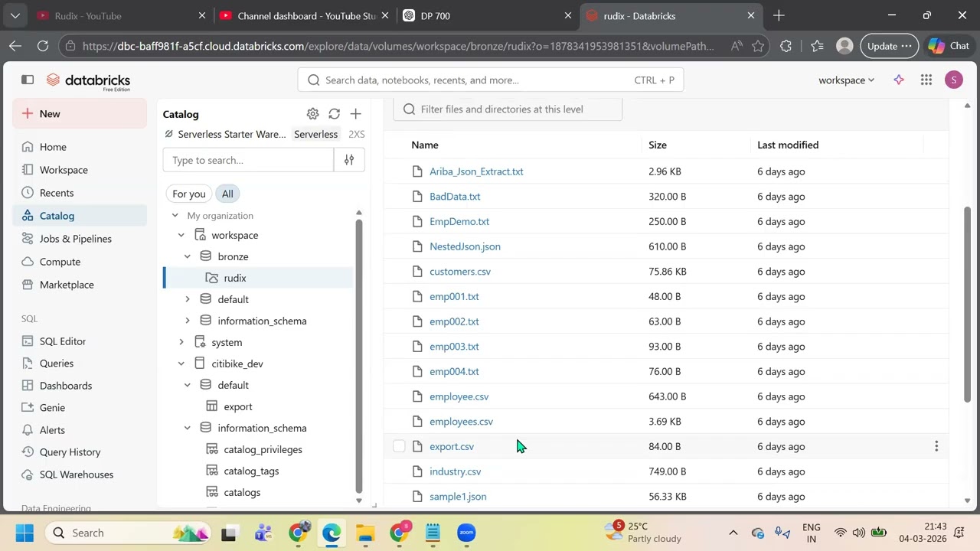Click the file icon beside NestedJson.json
The width and height of the screenshot is (980, 551).
tap(417, 246)
